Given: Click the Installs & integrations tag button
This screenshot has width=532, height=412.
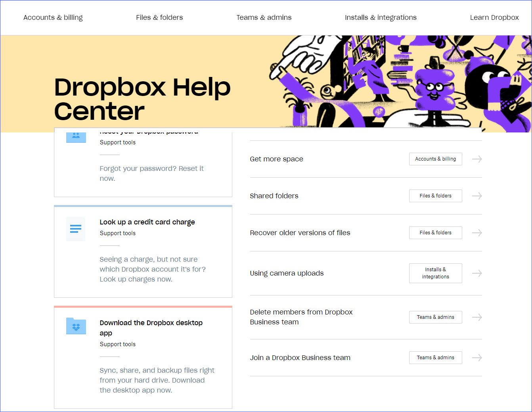Looking at the screenshot, I should [435, 273].
